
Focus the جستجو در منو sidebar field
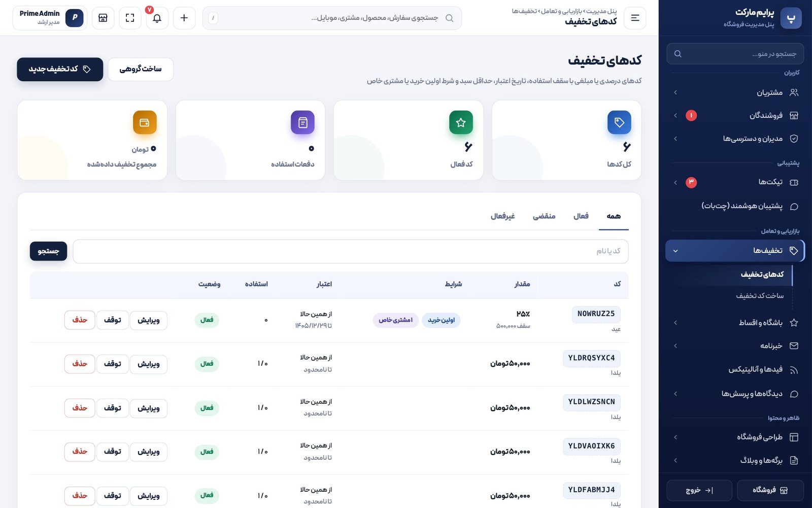735,54
